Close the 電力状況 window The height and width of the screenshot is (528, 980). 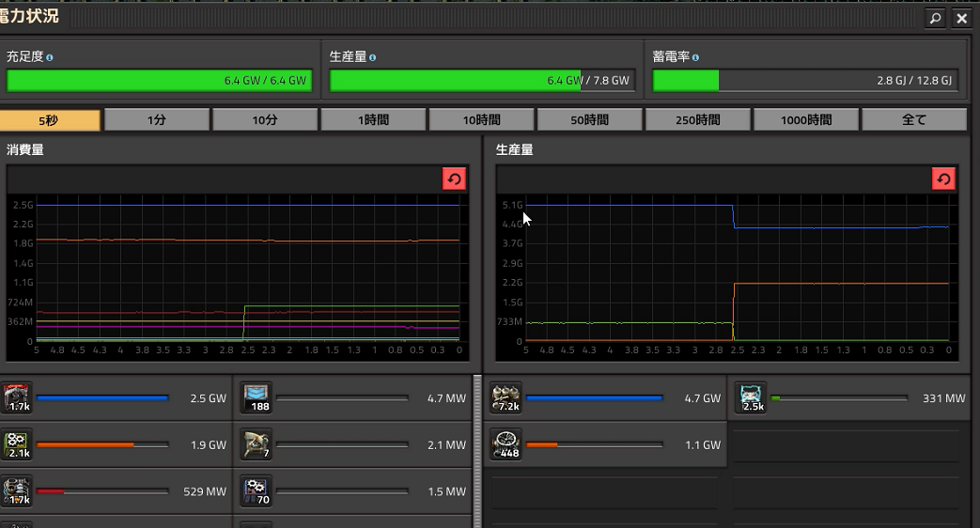[x=962, y=18]
